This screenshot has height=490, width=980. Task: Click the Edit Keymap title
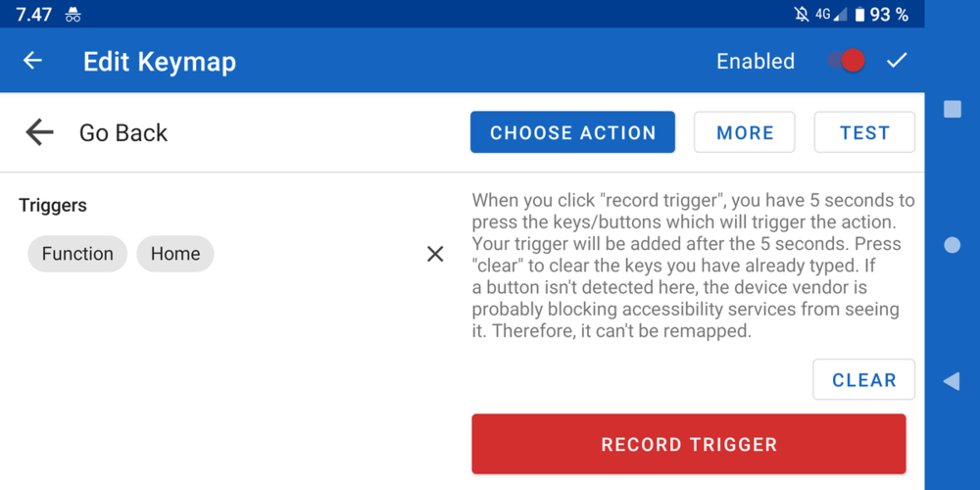160,62
